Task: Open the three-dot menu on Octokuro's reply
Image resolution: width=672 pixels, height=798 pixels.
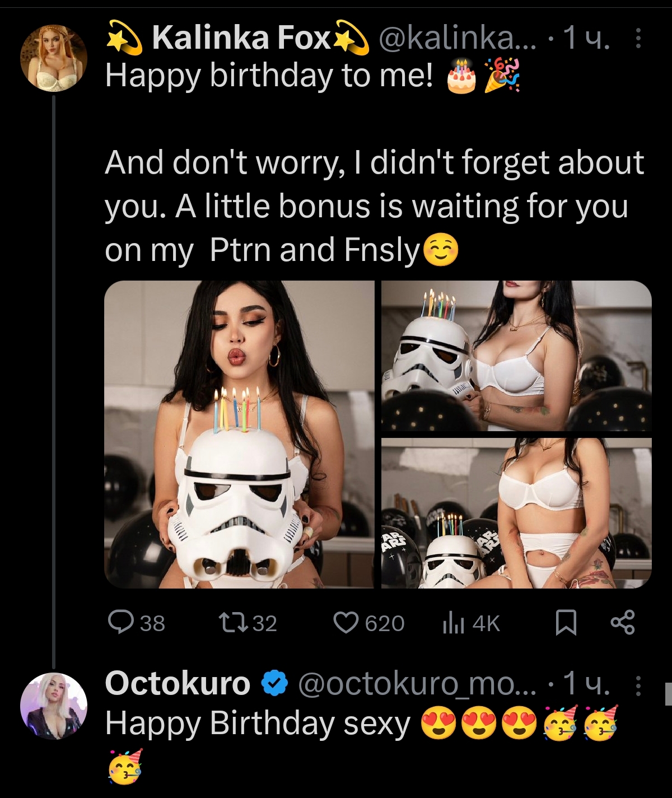Action: (638, 683)
